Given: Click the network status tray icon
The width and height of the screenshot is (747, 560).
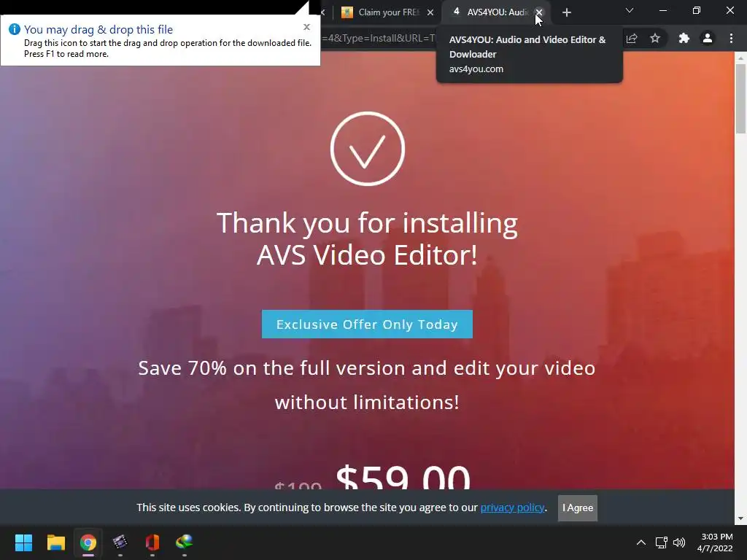Looking at the screenshot, I should (x=661, y=542).
